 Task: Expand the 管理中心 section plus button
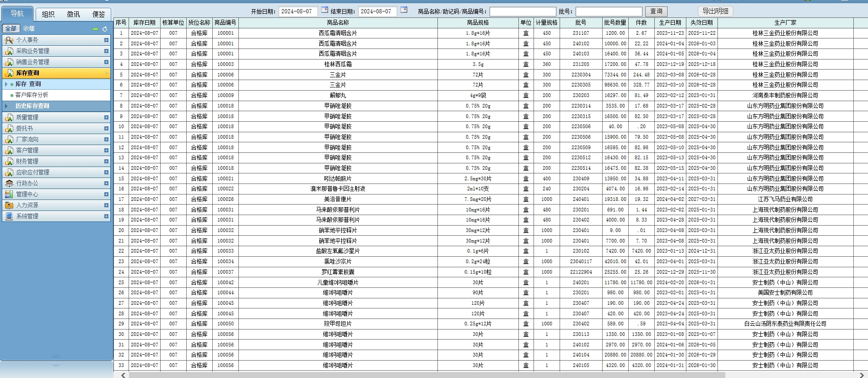pos(106,194)
